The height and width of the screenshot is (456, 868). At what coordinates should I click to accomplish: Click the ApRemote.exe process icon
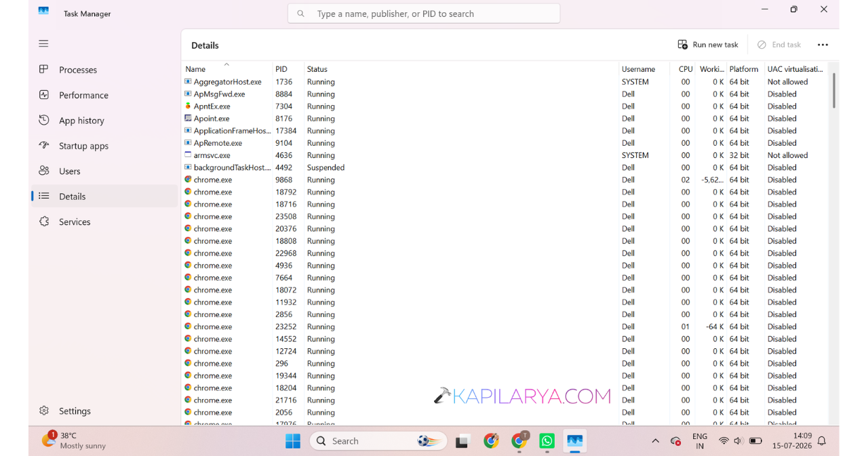[188, 142]
